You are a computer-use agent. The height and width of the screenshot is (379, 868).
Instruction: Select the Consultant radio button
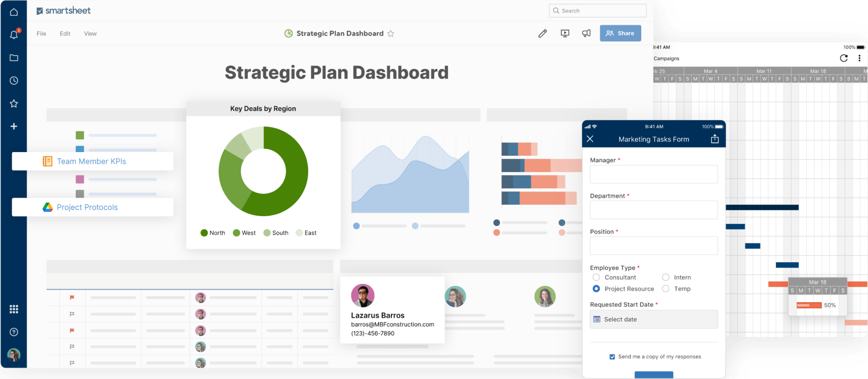point(596,277)
